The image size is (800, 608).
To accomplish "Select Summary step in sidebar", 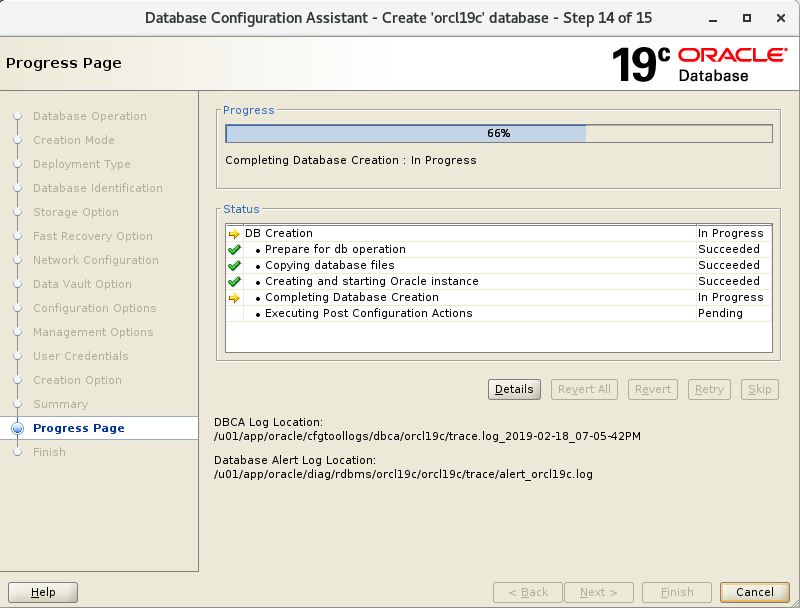I will coord(61,404).
